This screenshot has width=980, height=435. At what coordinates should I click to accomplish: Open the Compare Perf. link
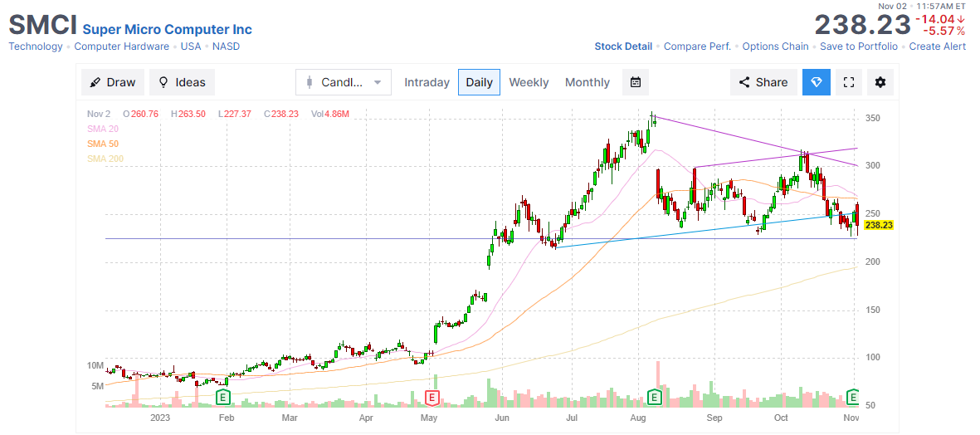tap(697, 46)
